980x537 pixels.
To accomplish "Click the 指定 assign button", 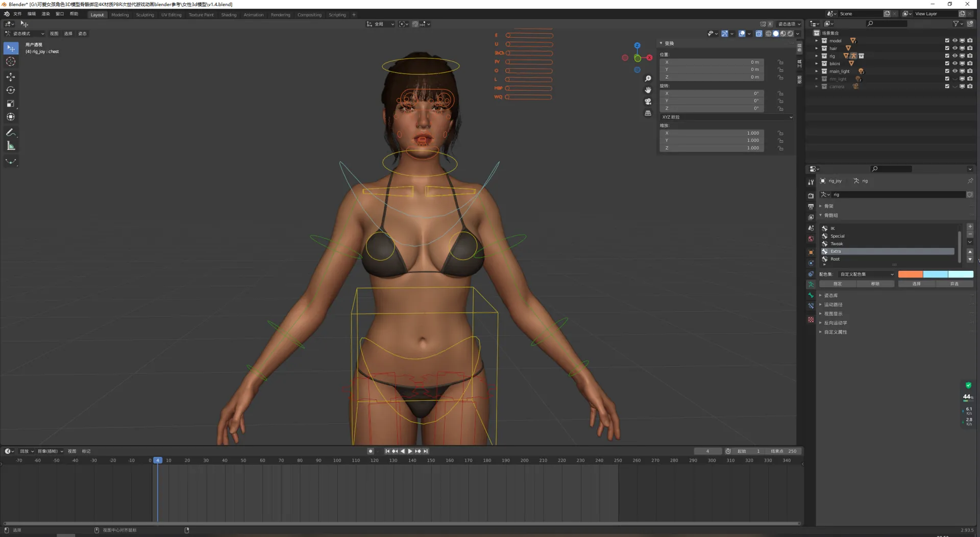I will point(838,284).
